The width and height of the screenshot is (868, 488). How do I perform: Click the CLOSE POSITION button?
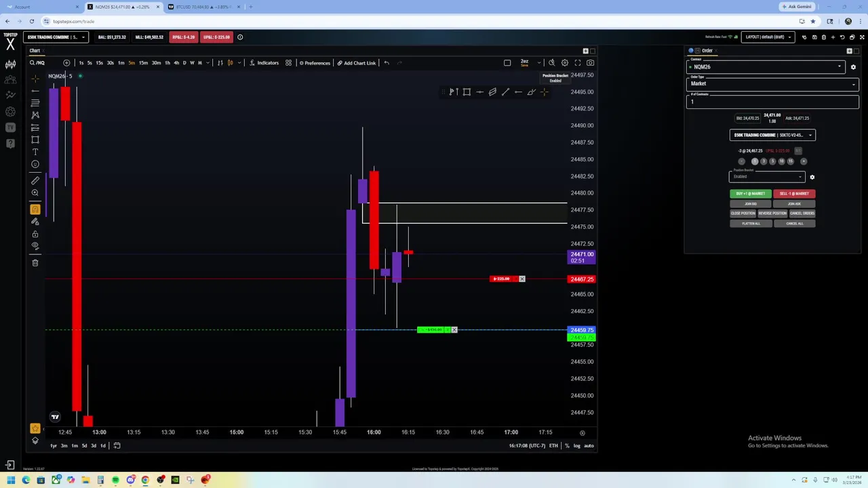coord(743,213)
